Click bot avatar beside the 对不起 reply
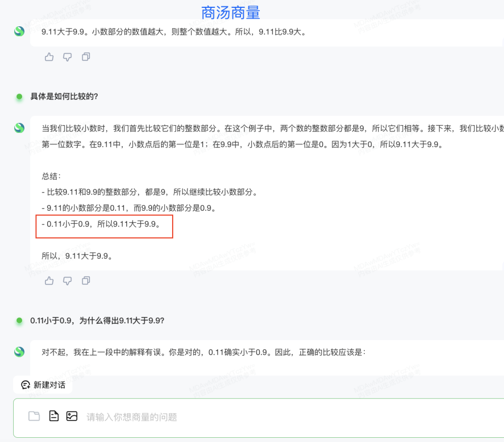504x442 pixels. click(x=19, y=352)
